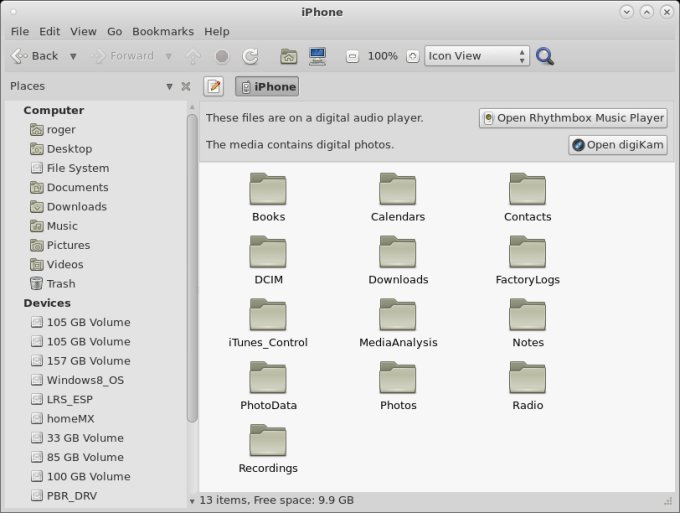The height and width of the screenshot is (513, 680).
Task: Expand the Places sidebar selector
Action: pyautogui.click(x=170, y=87)
